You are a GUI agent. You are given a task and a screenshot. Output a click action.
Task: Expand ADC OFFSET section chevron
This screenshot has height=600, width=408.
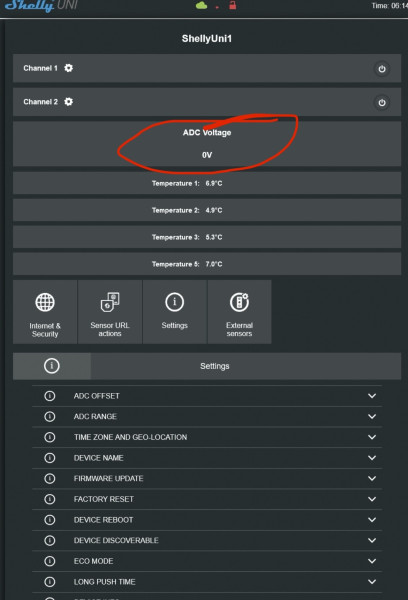pyautogui.click(x=372, y=396)
